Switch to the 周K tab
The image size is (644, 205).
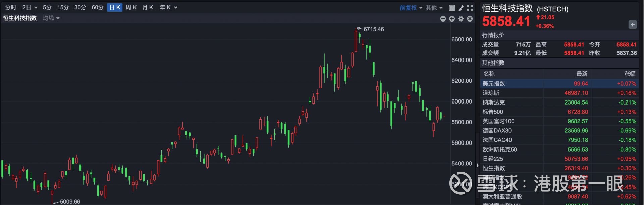(131, 7)
